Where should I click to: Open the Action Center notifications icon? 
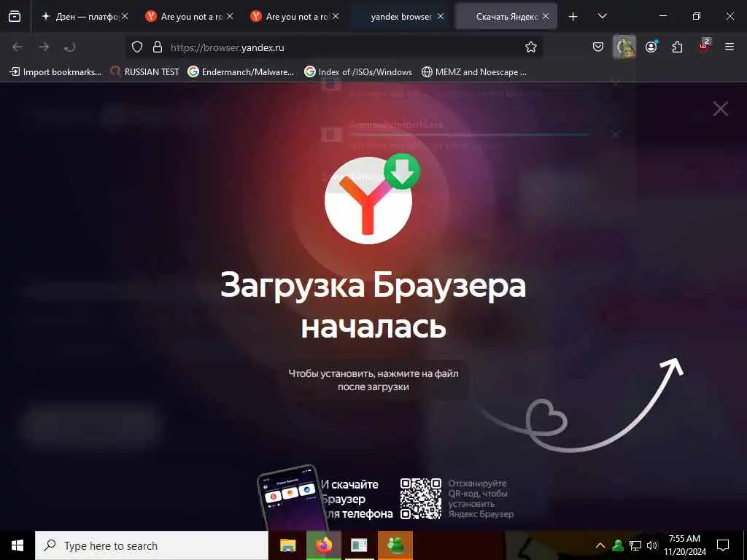click(723, 545)
